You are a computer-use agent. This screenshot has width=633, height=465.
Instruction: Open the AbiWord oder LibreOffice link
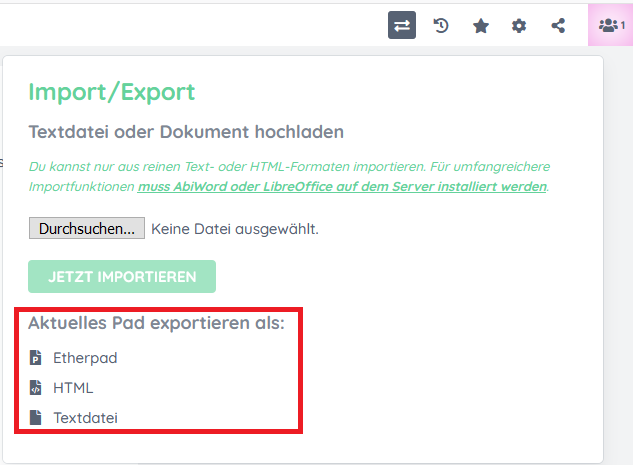pyautogui.click(x=342, y=187)
